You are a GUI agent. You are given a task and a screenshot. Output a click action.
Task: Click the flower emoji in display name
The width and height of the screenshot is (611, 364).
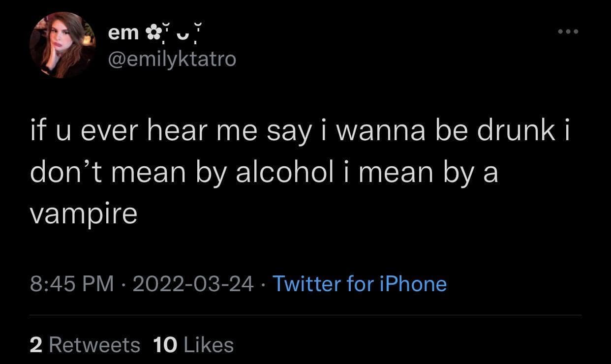(151, 34)
